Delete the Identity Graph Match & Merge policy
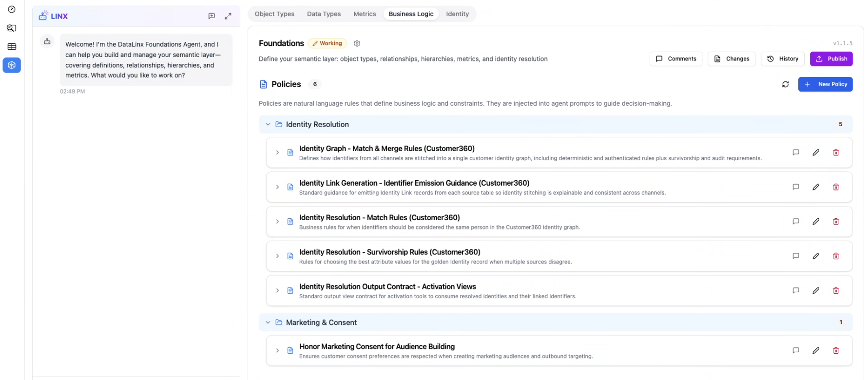 [x=835, y=152]
